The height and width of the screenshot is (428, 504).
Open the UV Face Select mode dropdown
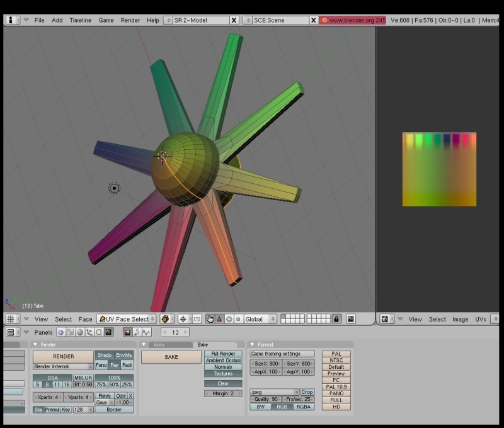click(126, 319)
